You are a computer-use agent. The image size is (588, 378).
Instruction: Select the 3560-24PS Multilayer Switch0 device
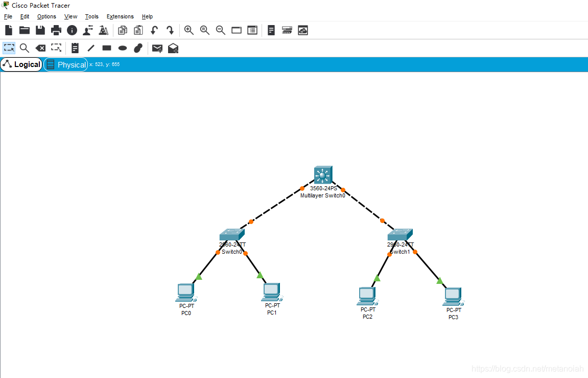point(323,175)
